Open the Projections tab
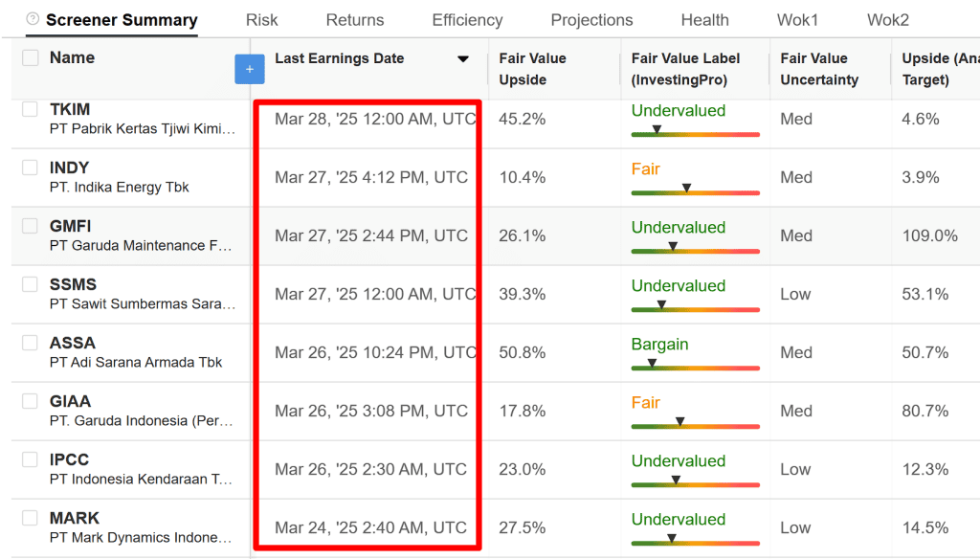 click(591, 20)
